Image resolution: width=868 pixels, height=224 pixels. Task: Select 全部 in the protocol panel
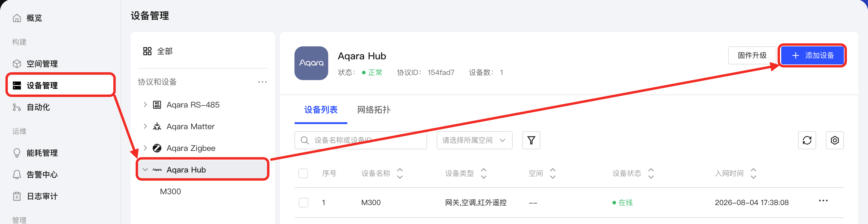click(x=165, y=51)
